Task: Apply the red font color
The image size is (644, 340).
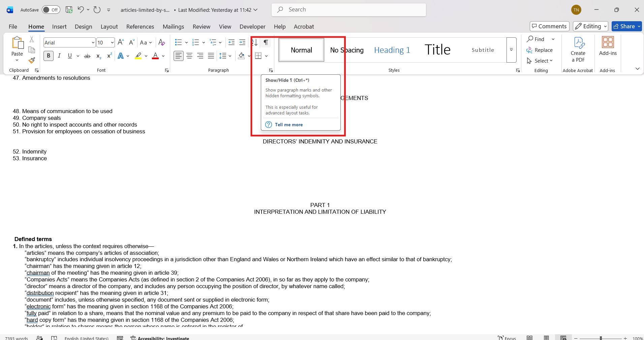Action: pyautogui.click(x=155, y=56)
